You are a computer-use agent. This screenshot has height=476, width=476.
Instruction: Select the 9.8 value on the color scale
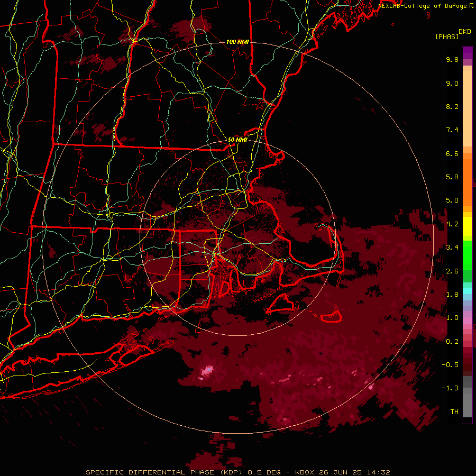[452, 59]
